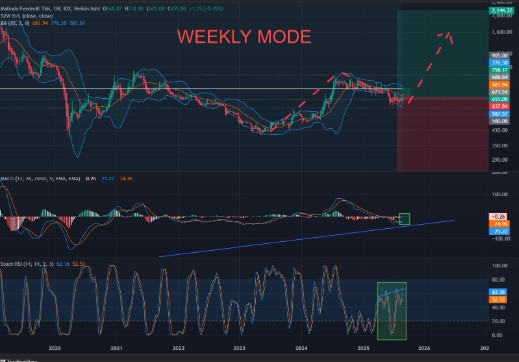Screen dimensions: 519x362
Task: Select the white horizontal line on price chart
Action: point(200,88)
